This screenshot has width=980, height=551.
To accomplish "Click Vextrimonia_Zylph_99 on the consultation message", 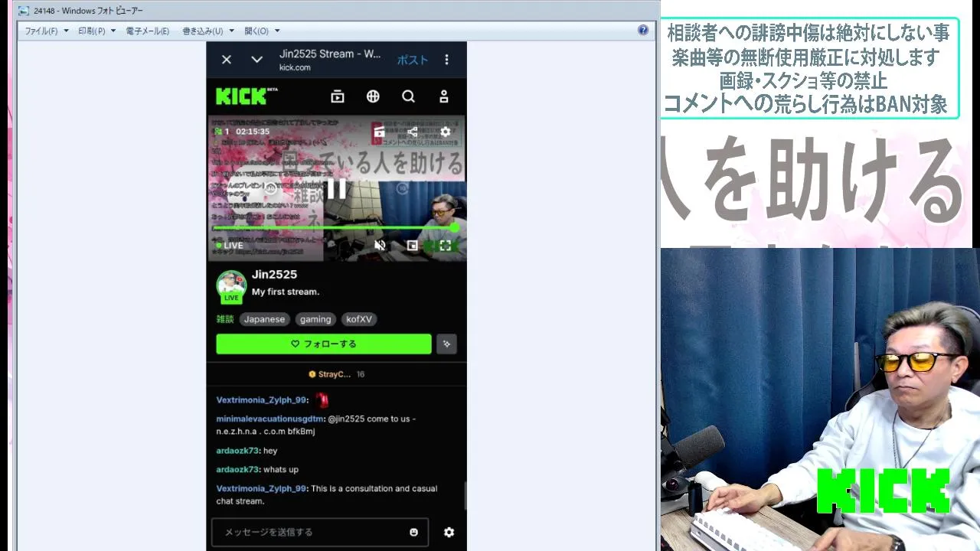I will point(262,488).
